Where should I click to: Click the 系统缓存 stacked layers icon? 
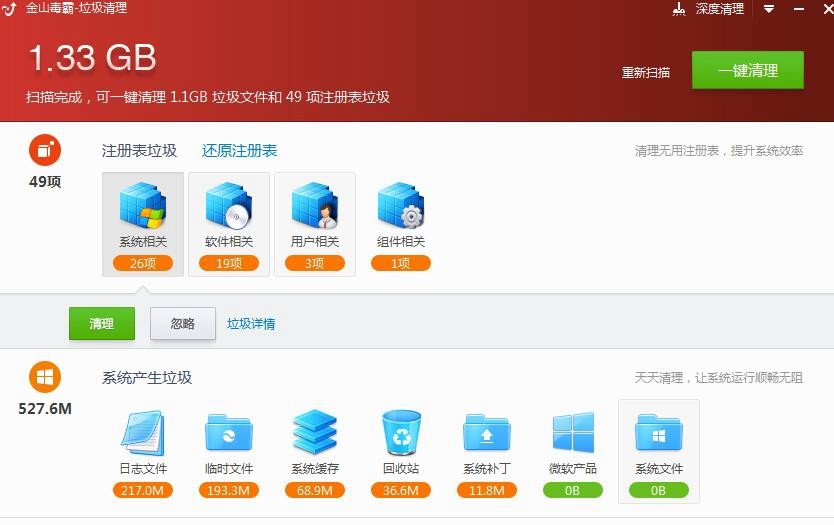tap(315, 432)
